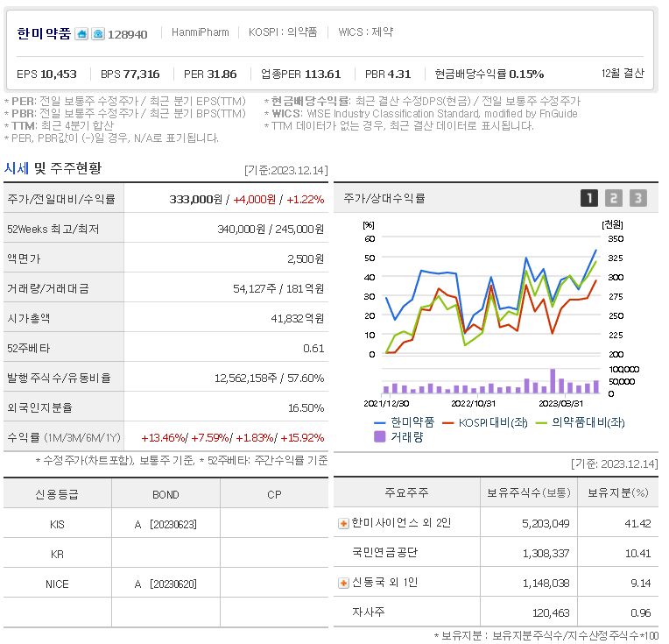The image size is (669, 644).
Task: Click the +15.92% one-year return
Action: coord(302,438)
